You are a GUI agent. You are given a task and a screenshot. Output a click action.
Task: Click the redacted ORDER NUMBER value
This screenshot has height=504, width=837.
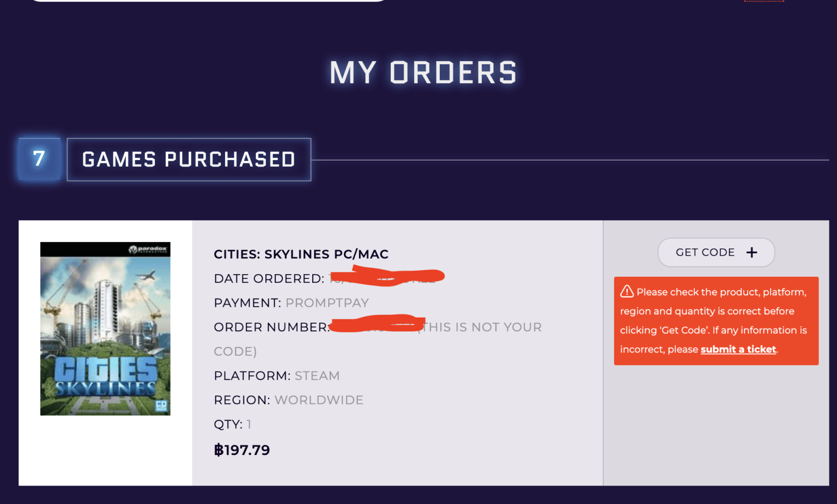tap(376, 325)
